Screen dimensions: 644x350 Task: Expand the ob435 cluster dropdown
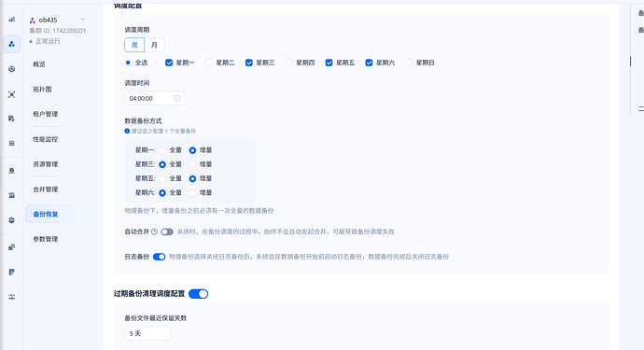tap(82, 20)
